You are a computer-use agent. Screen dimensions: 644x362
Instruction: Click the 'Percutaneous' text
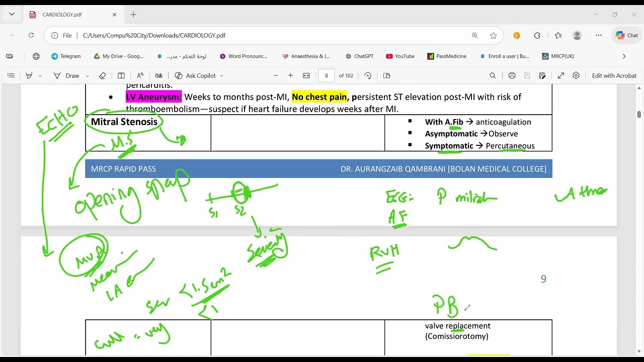coord(510,146)
